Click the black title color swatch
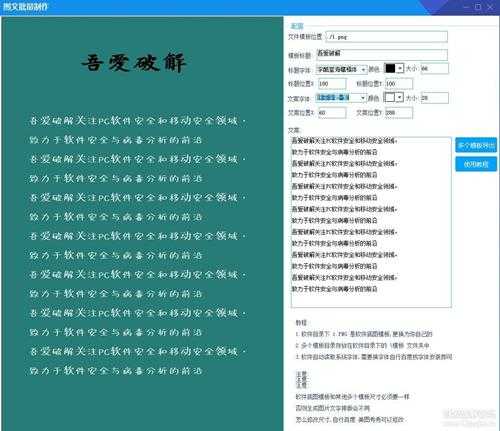 [390, 68]
